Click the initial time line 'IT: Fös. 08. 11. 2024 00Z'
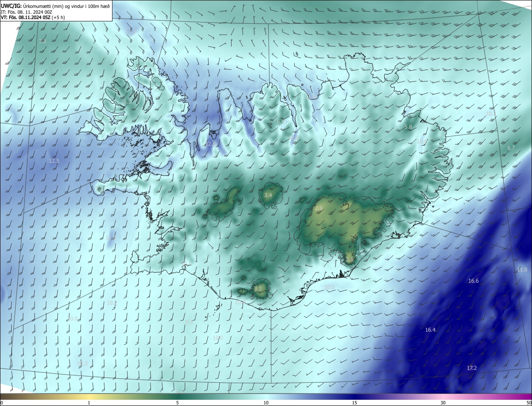 pyautogui.click(x=27, y=12)
